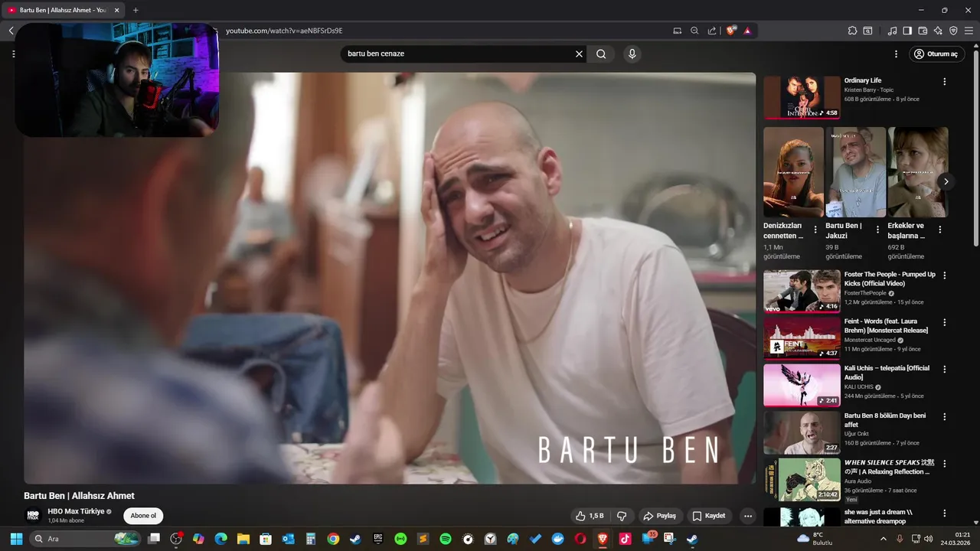Open the menu for Kali Uchis telepatía video

pos(944,369)
